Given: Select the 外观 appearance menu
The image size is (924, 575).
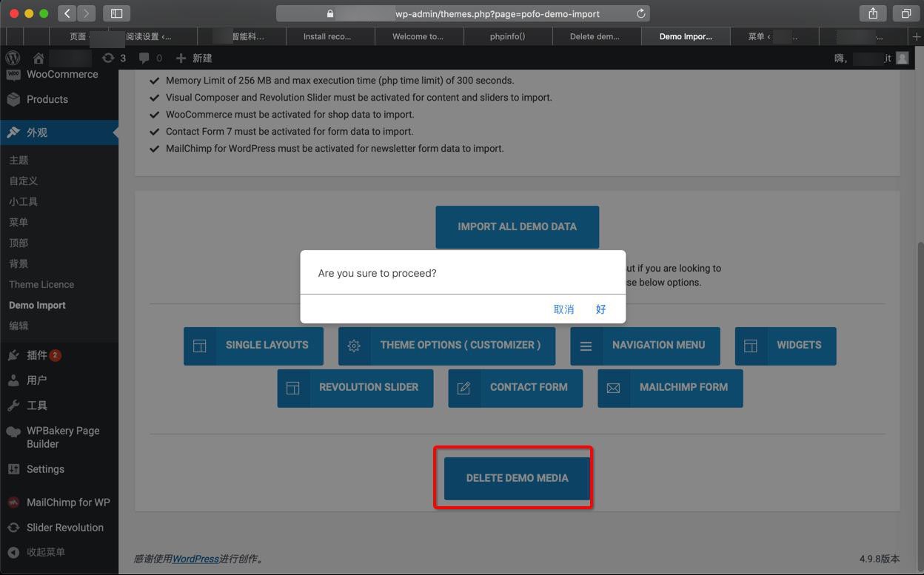Looking at the screenshot, I should 59,132.
